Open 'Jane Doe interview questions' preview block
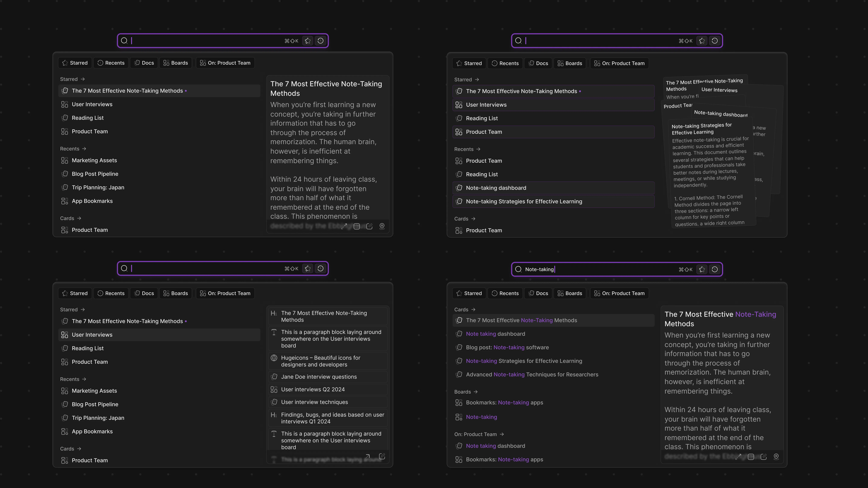The height and width of the screenshot is (488, 868). tap(318, 377)
